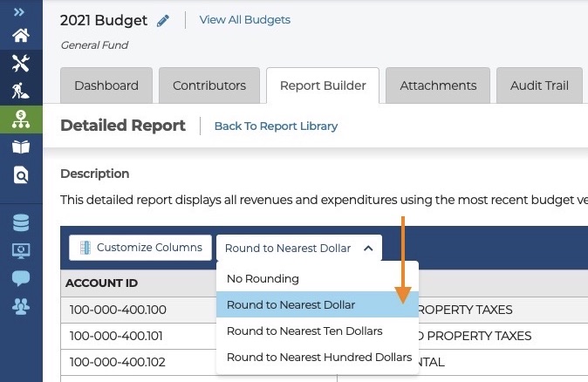Image resolution: width=588 pixels, height=382 pixels.
Task: Open the users group icon in sidebar
Action: pos(21,307)
